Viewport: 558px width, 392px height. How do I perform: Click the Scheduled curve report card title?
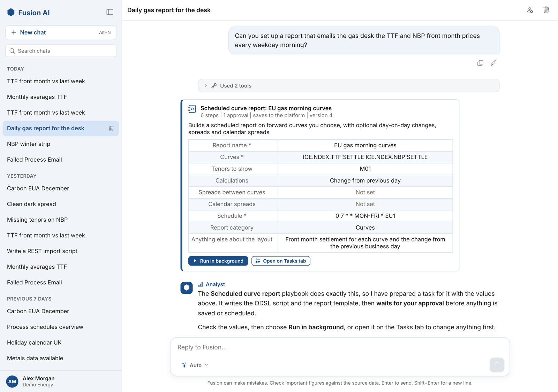click(x=266, y=108)
